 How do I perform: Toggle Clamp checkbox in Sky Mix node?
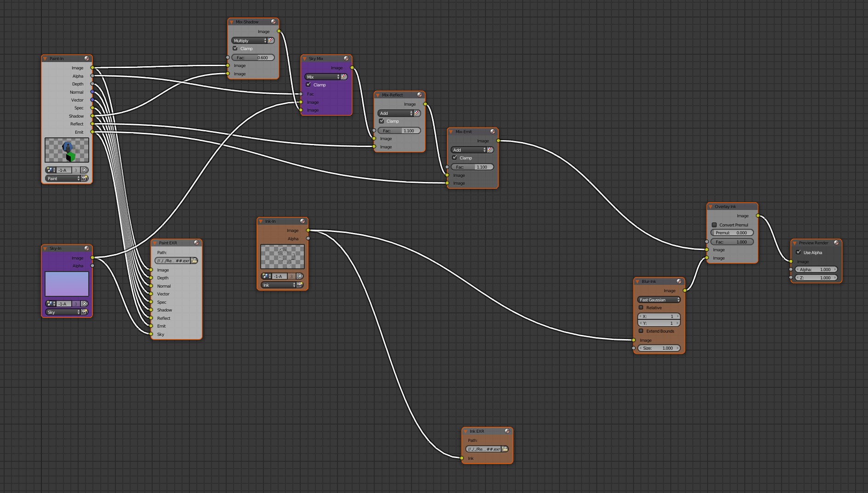(308, 85)
